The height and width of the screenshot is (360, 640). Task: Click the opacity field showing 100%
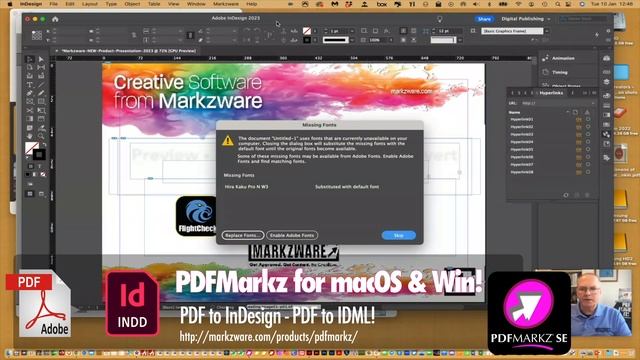pyautogui.click(x=377, y=40)
